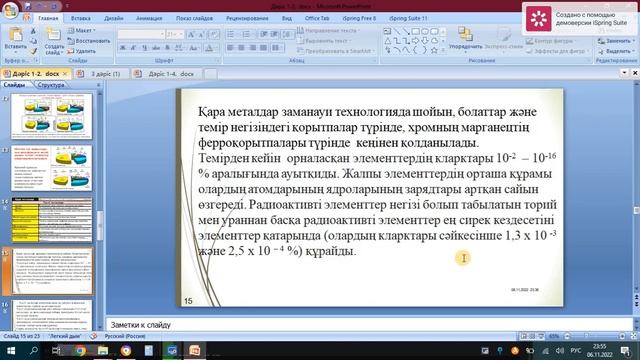
Task: Switch to normal view icon in status bar
Action: click(523, 336)
